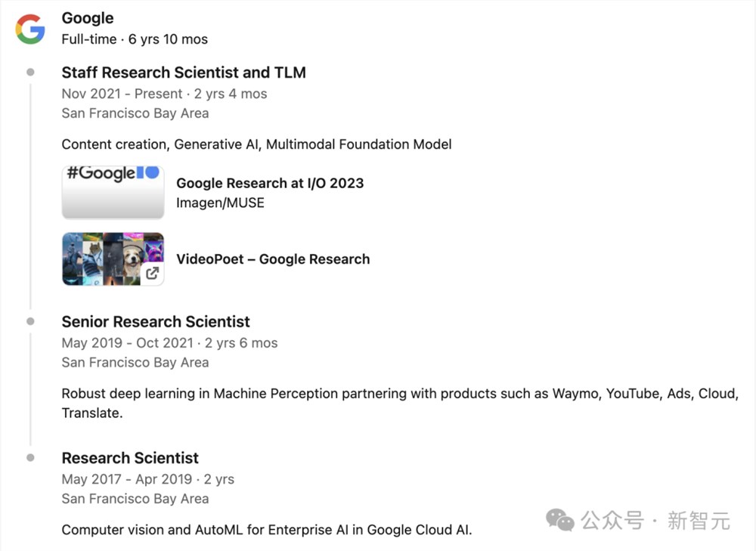Select the Staff Research Scientist and TLM title
The height and width of the screenshot is (551, 756).
click(x=184, y=73)
